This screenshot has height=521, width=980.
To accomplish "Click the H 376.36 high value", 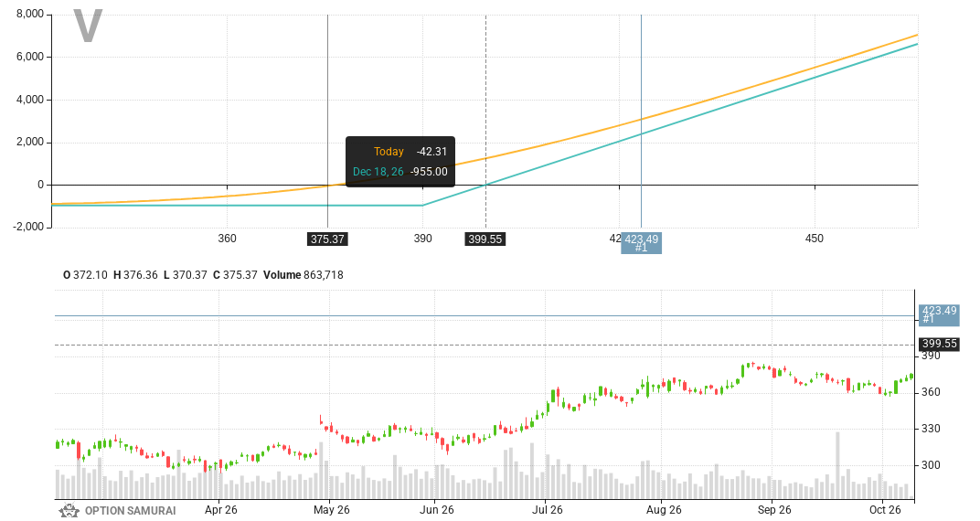I will (135, 275).
